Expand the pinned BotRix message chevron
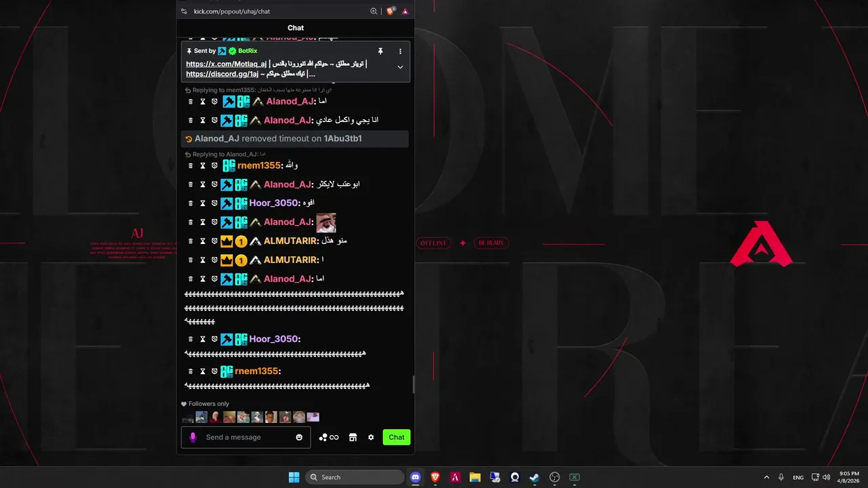 [400, 67]
